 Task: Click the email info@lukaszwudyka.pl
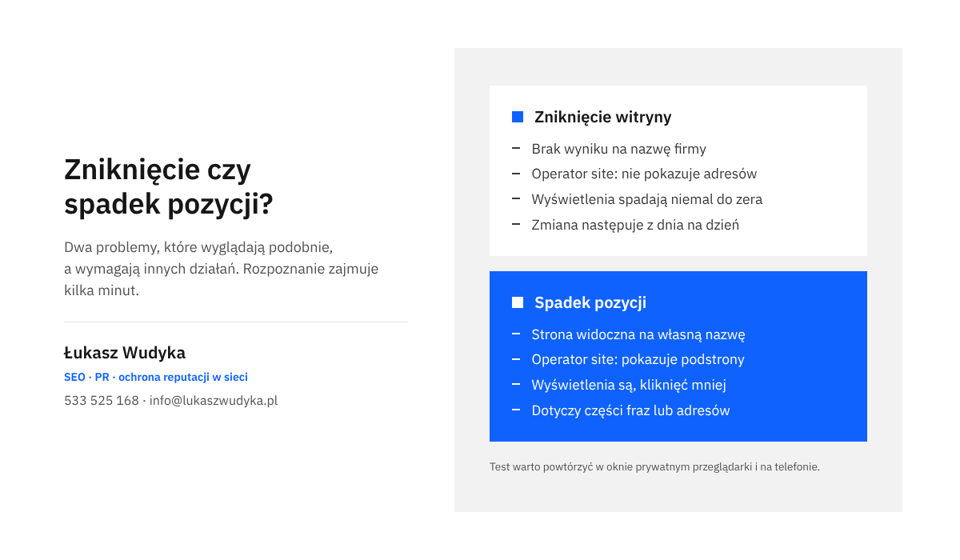[x=214, y=401]
